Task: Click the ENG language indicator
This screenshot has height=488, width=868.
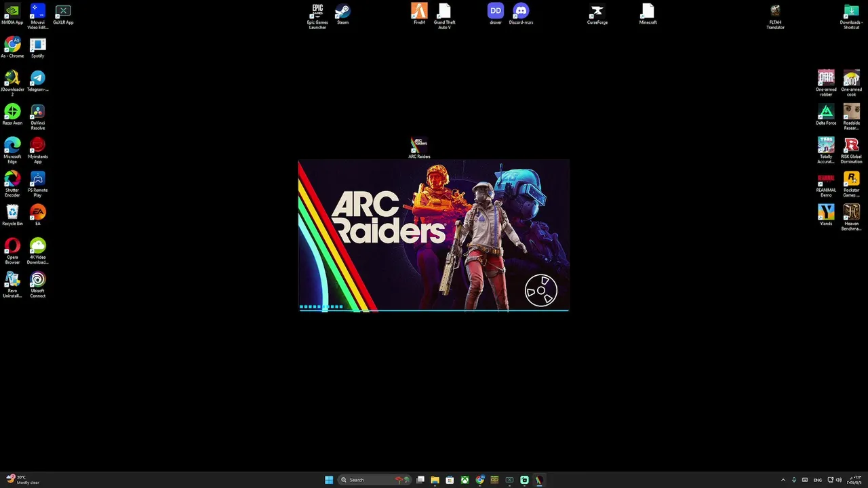Action: coord(818,480)
